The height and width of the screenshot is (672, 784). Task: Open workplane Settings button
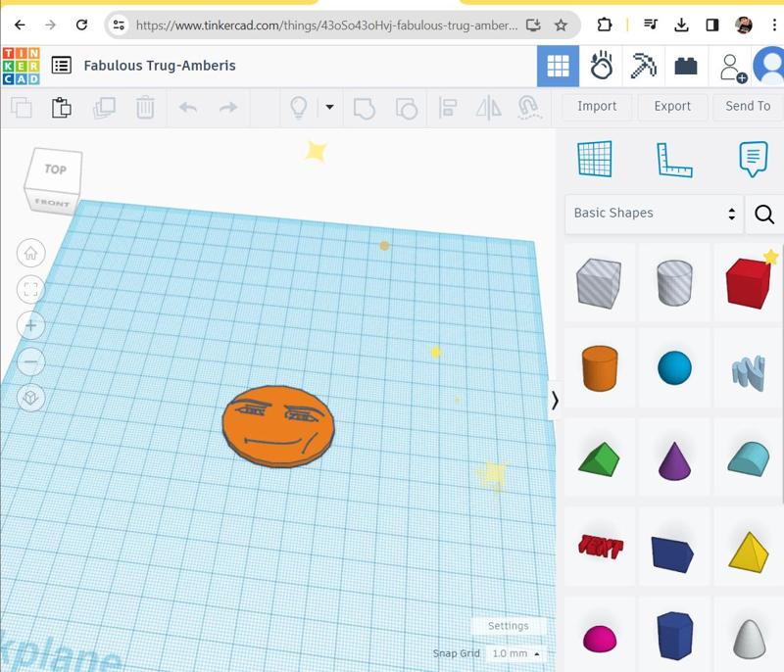click(x=508, y=626)
